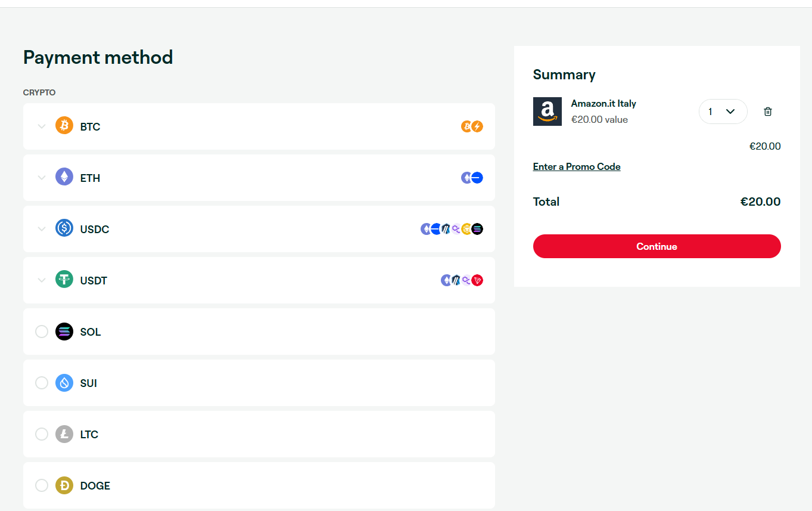Click the €20.00 value text
The width and height of the screenshot is (812, 511).
[x=599, y=119]
